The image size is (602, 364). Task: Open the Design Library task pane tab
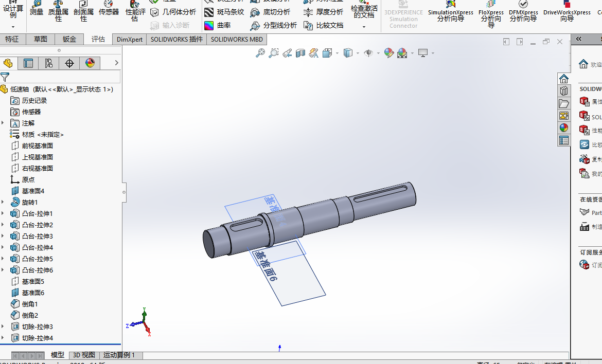tap(563, 91)
